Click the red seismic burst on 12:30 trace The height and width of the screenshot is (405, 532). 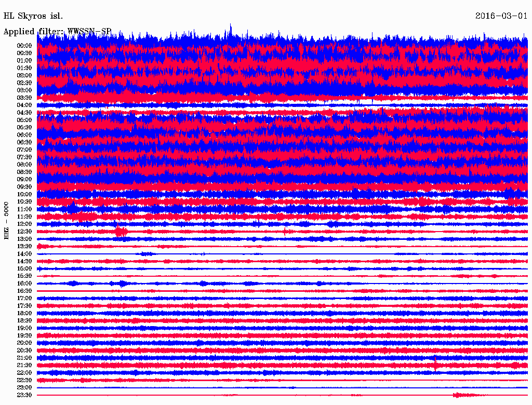click(x=121, y=232)
